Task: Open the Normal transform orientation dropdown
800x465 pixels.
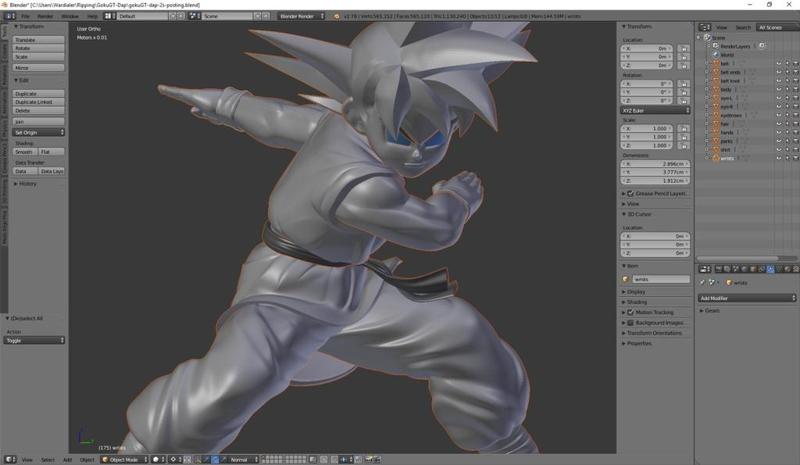Action: coord(243,459)
